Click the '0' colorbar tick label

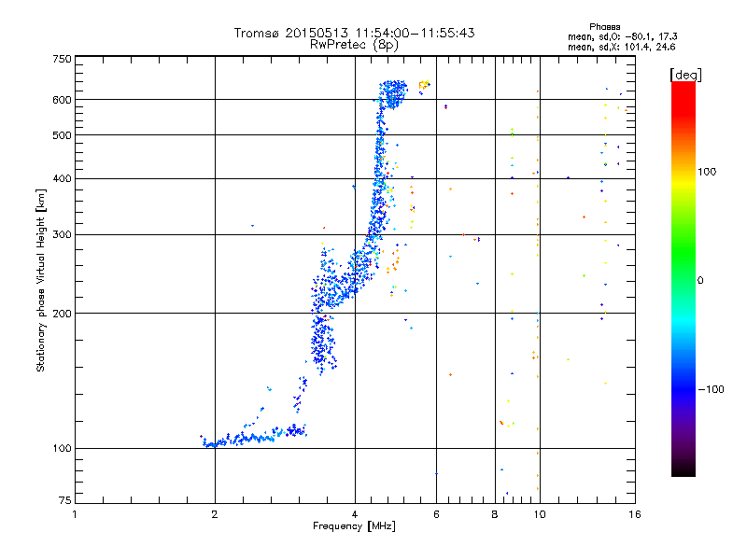coord(700,281)
